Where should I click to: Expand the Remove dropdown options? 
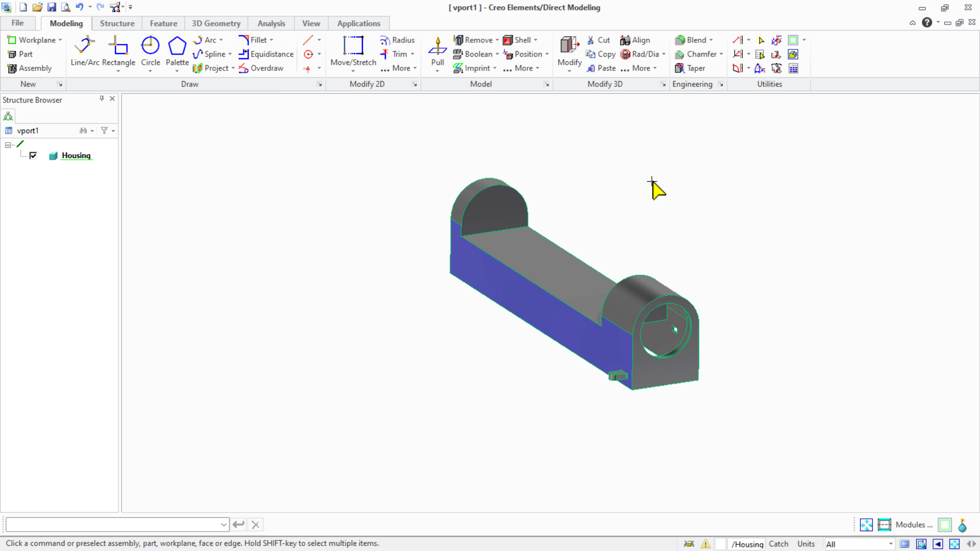coord(497,40)
